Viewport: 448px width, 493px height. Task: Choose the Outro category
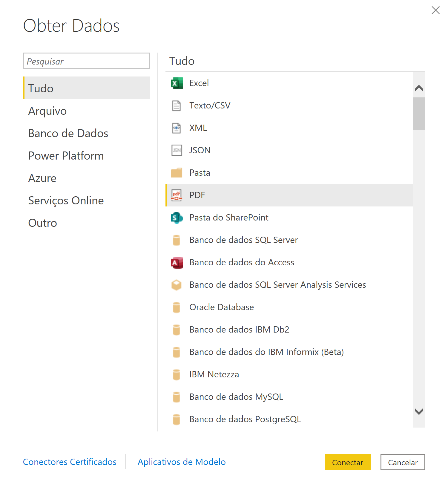[x=86, y=223]
